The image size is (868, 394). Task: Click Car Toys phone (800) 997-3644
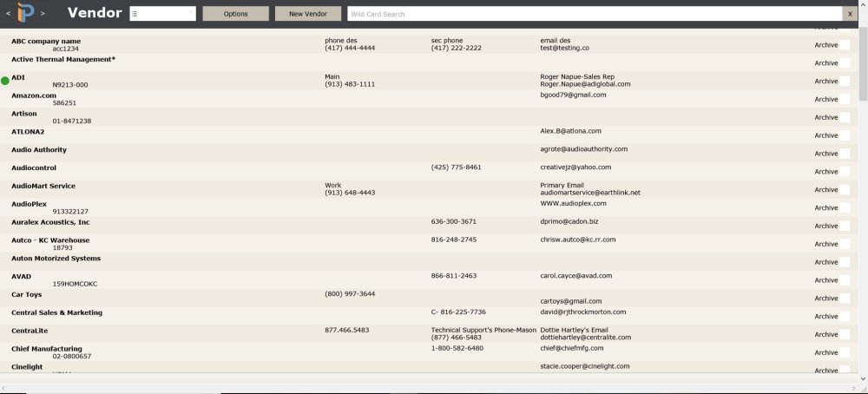pos(350,294)
